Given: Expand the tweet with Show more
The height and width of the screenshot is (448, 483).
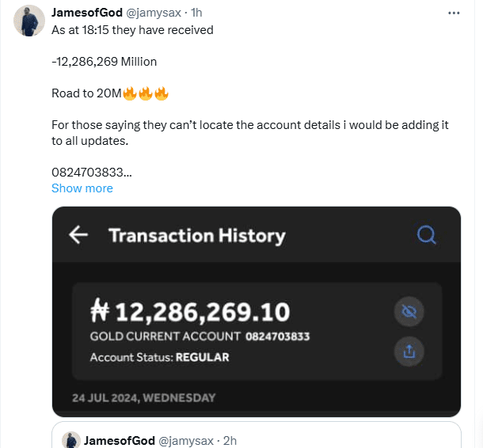Looking at the screenshot, I should click(82, 188).
